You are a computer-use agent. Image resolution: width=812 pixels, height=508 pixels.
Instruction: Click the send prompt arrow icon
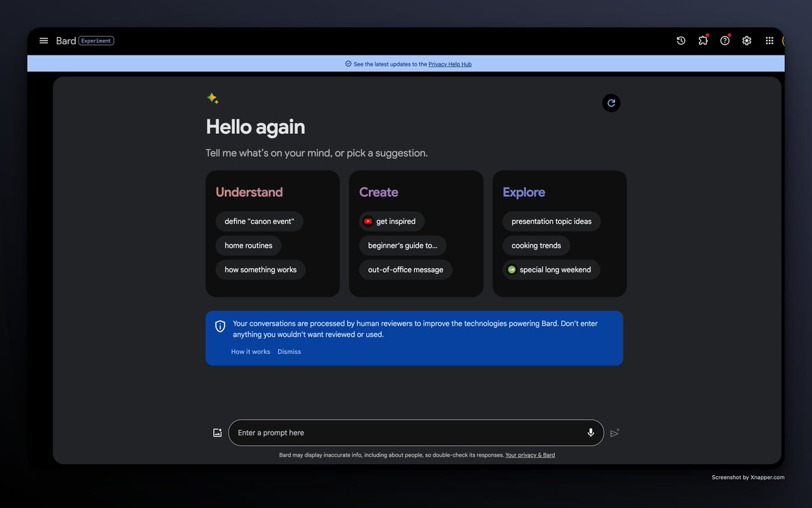614,433
